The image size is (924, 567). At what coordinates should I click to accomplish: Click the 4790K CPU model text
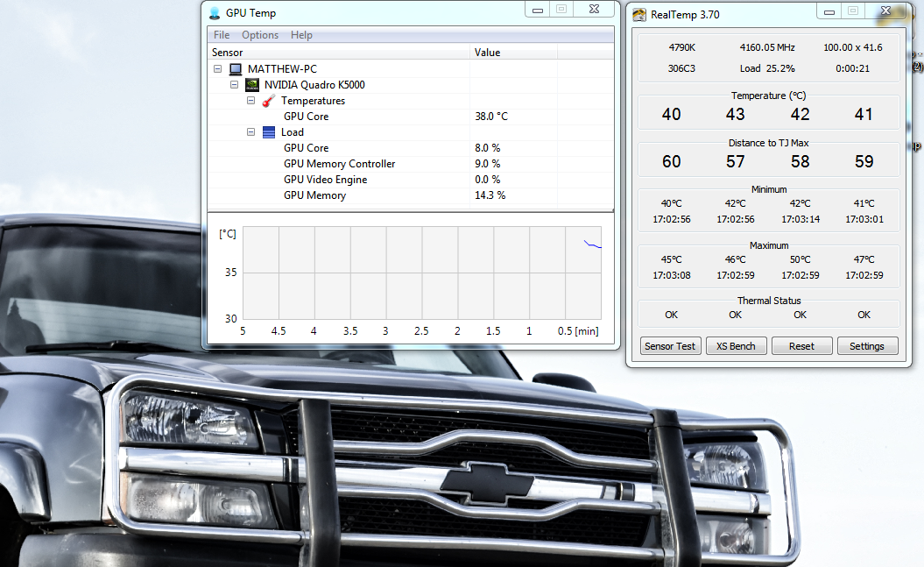click(681, 47)
